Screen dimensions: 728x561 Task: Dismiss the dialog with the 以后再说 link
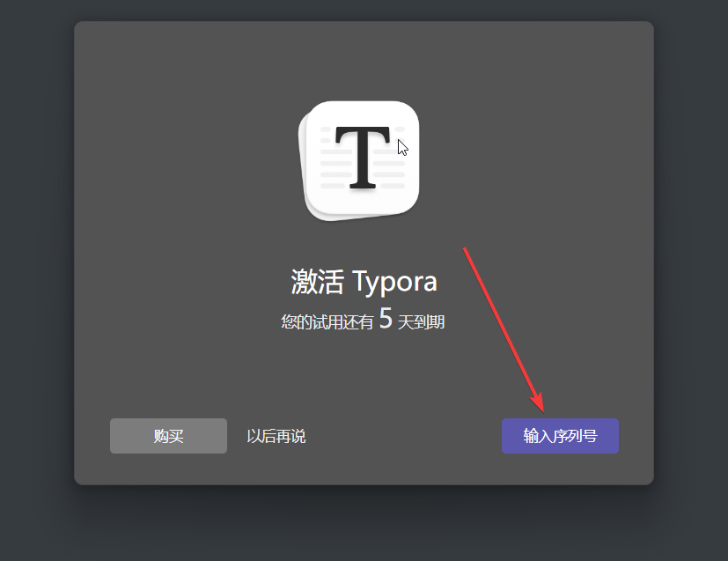[276, 436]
